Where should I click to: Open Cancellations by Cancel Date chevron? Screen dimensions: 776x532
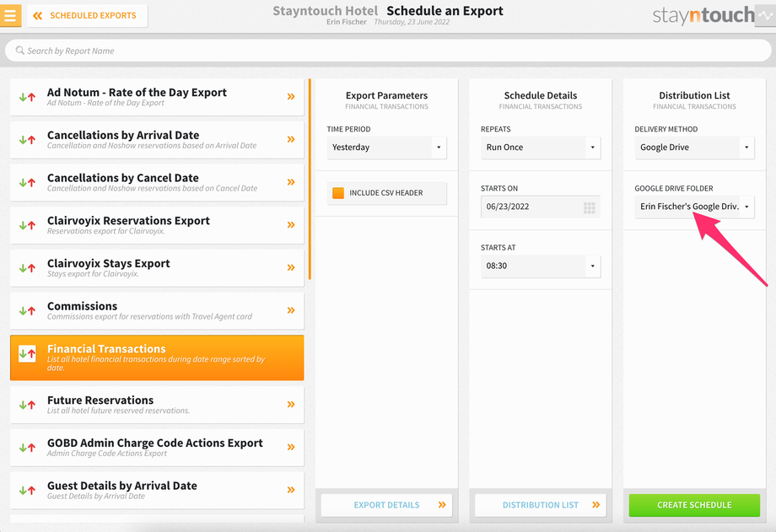(x=291, y=182)
